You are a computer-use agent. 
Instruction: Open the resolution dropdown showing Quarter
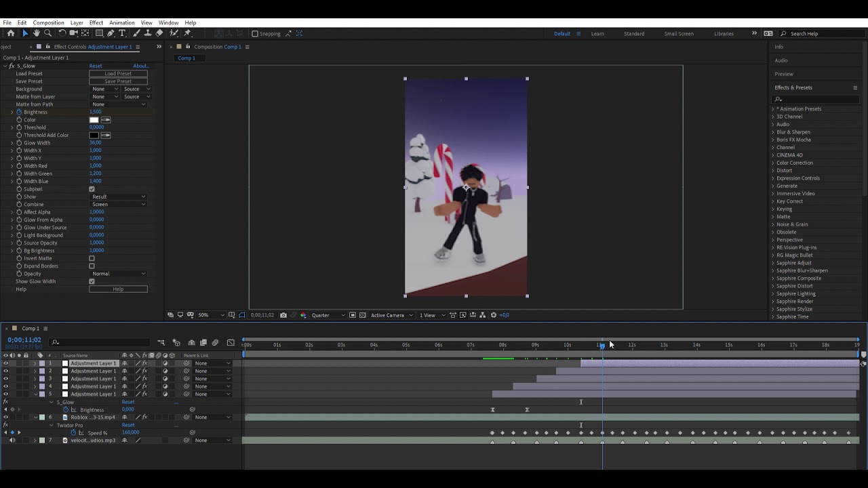pyautogui.click(x=328, y=315)
